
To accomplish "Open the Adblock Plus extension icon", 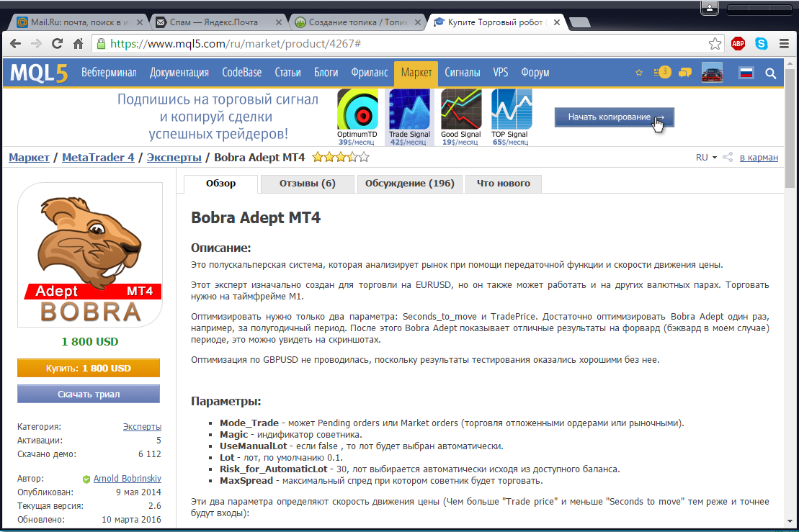I will point(738,44).
